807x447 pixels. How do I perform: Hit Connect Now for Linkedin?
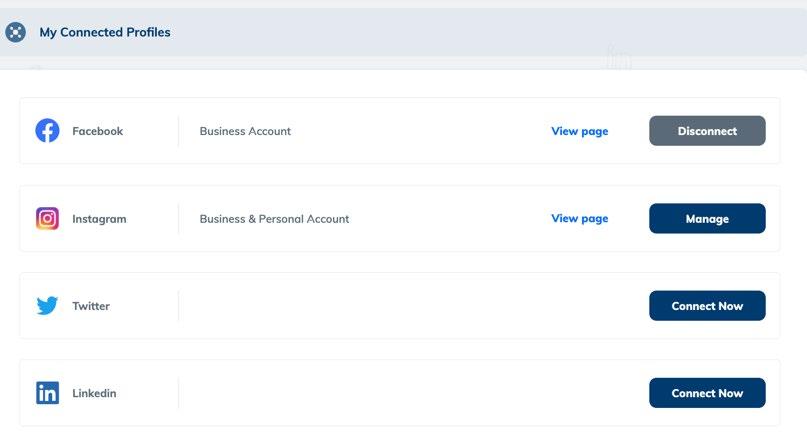[707, 393]
